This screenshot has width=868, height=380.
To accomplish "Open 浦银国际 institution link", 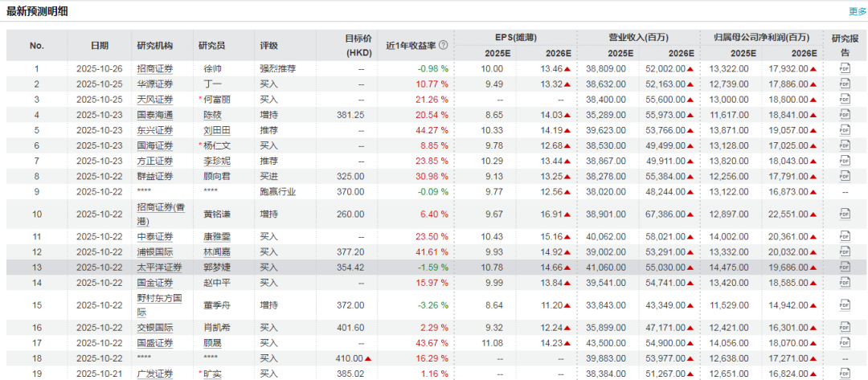I will (x=154, y=252).
